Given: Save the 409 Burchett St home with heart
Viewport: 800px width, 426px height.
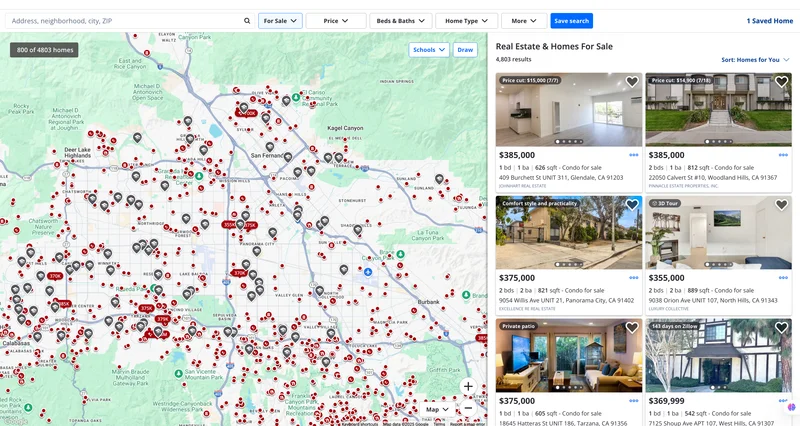Looking at the screenshot, I should tap(632, 82).
